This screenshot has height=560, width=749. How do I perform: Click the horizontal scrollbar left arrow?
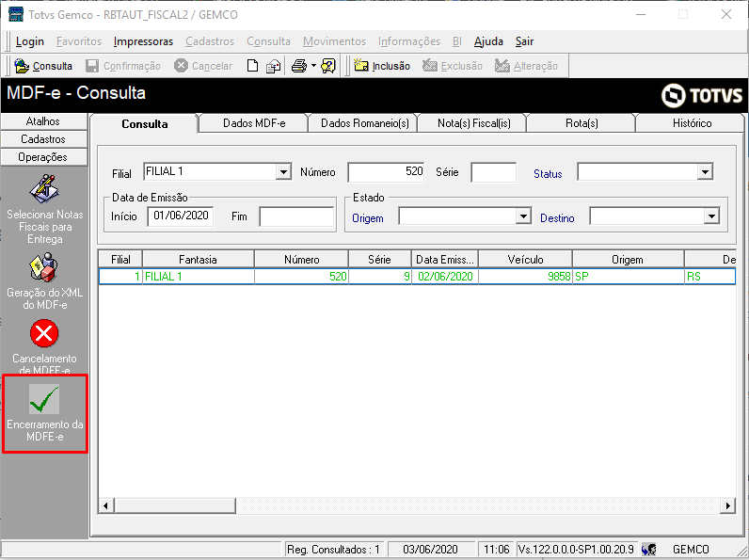point(105,505)
